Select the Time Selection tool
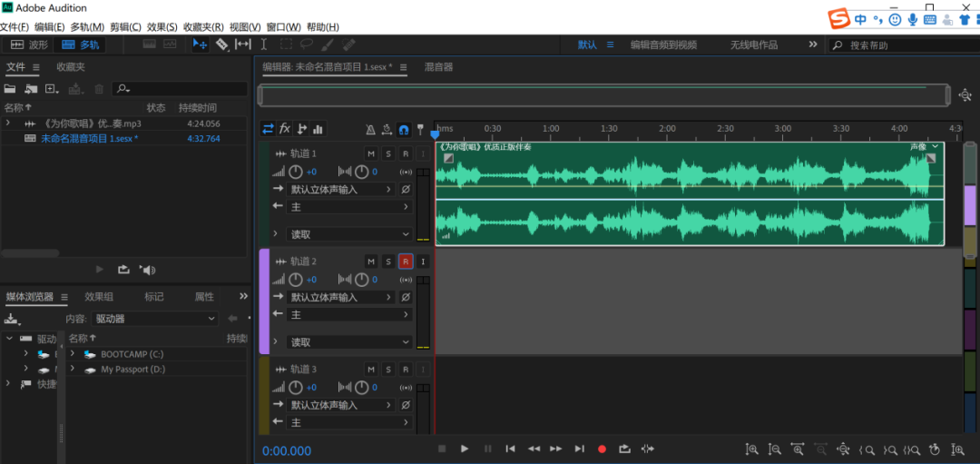 (264, 44)
